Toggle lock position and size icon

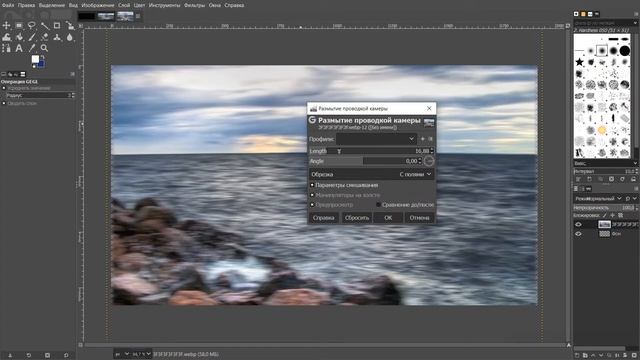(613, 215)
